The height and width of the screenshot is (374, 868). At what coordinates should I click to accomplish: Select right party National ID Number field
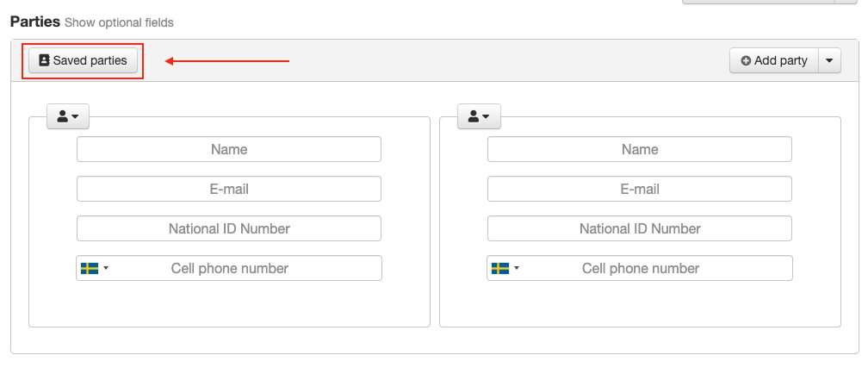pyautogui.click(x=640, y=228)
